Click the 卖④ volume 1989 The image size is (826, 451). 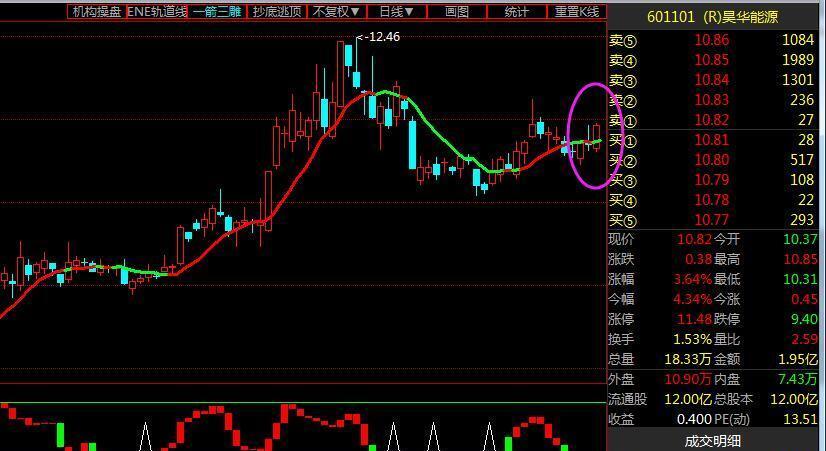[x=798, y=60]
